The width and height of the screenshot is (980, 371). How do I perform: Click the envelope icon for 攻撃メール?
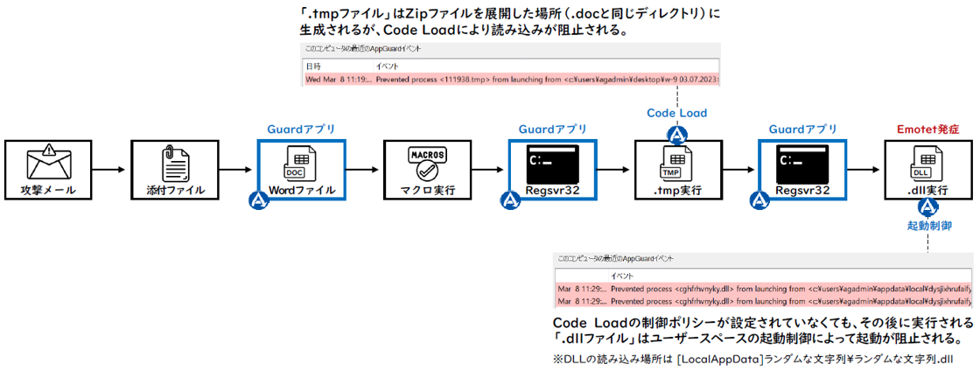click(x=48, y=161)
